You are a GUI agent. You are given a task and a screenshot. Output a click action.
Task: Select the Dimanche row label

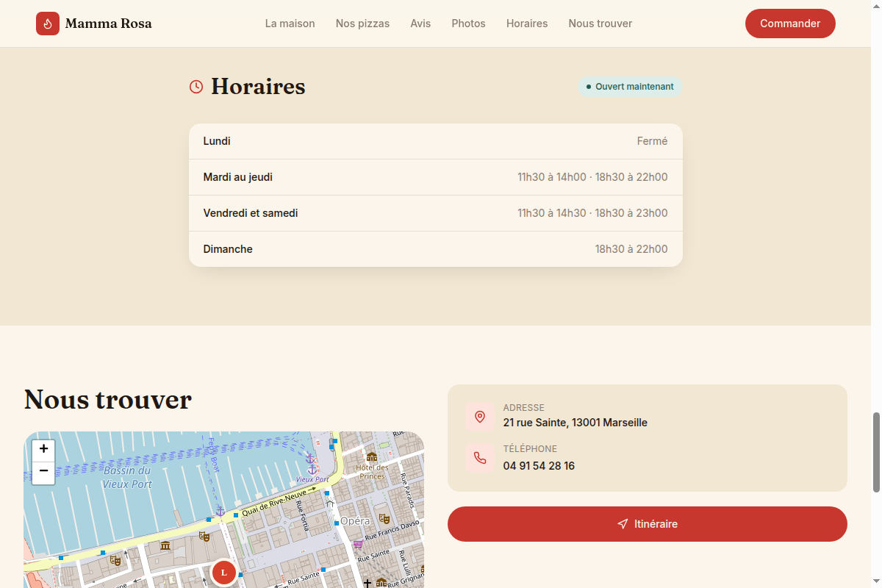[x=228, y=249]
